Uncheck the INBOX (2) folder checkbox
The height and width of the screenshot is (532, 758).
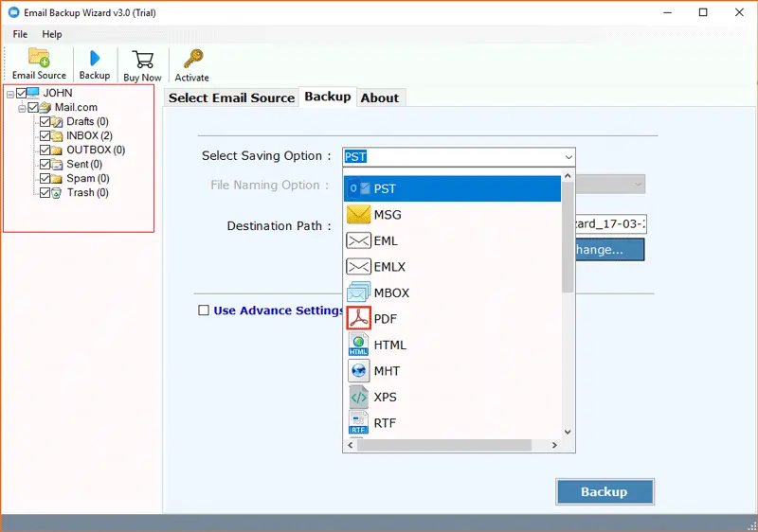pos(45,136)
